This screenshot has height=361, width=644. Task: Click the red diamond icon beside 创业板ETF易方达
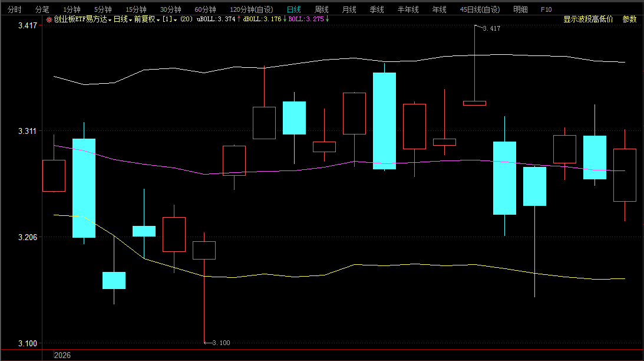(49, 19)
